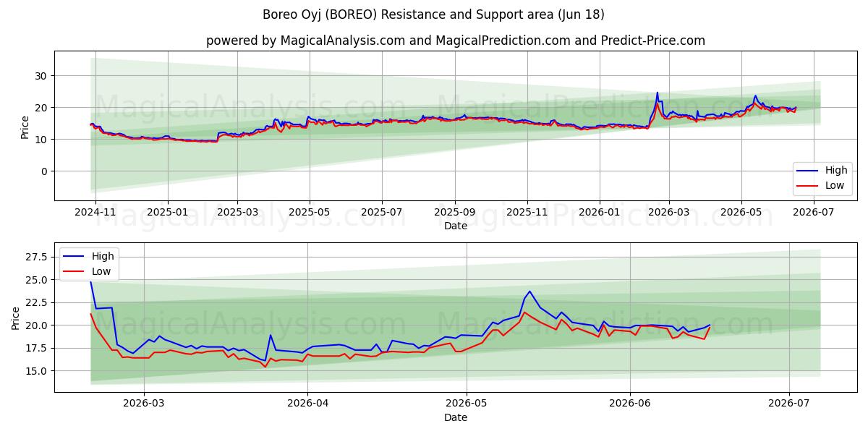Click the '2025-03' x-axis label
The image size is (868, 434).
tap(237, 212)
